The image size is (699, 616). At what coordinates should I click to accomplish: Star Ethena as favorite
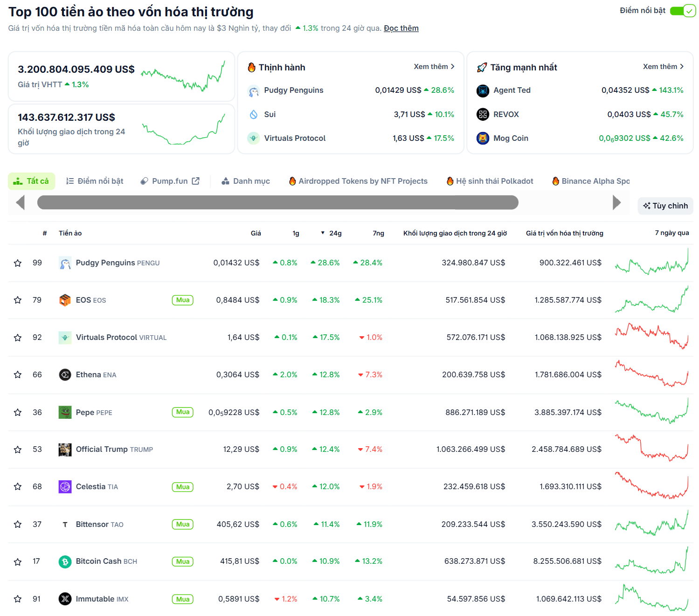pyautogui.click(x=18, y=375)
